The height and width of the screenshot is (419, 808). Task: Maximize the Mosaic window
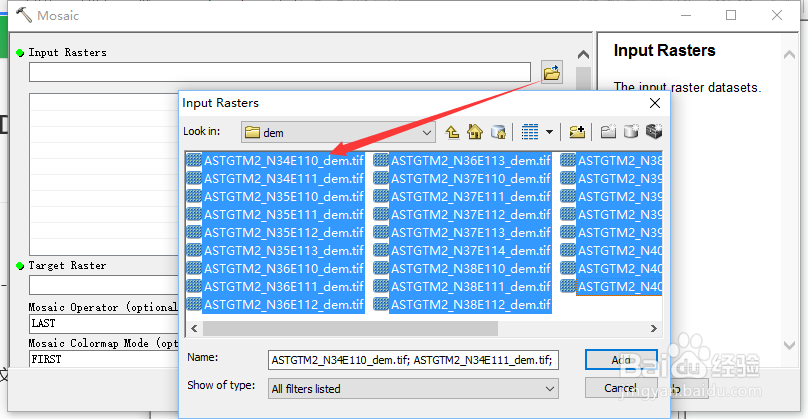[731, 15]
